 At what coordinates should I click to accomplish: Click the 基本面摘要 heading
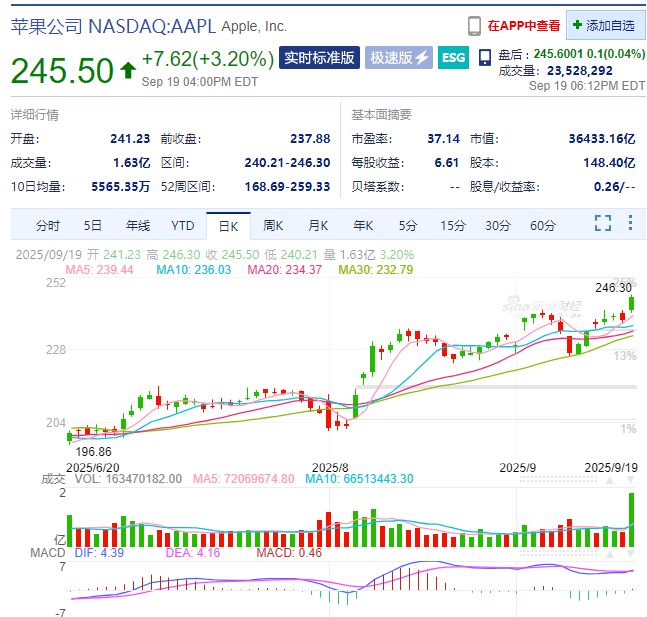pos(381,115)
